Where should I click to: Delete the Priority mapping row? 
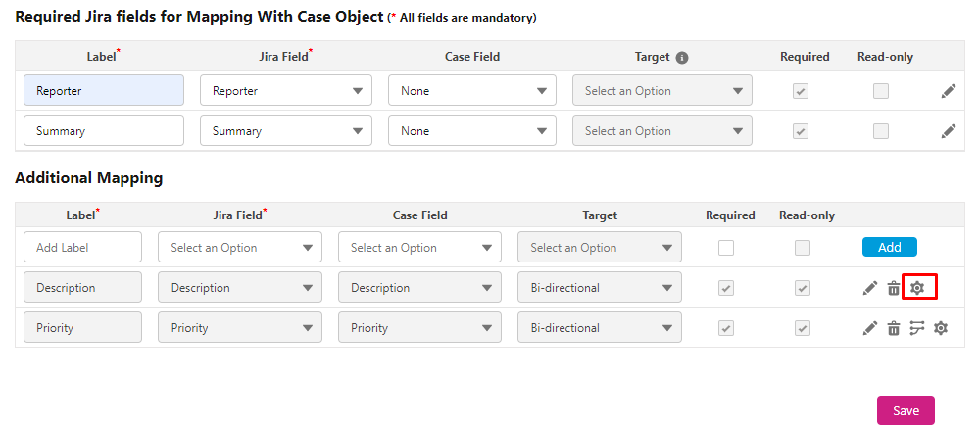[894, 328]
